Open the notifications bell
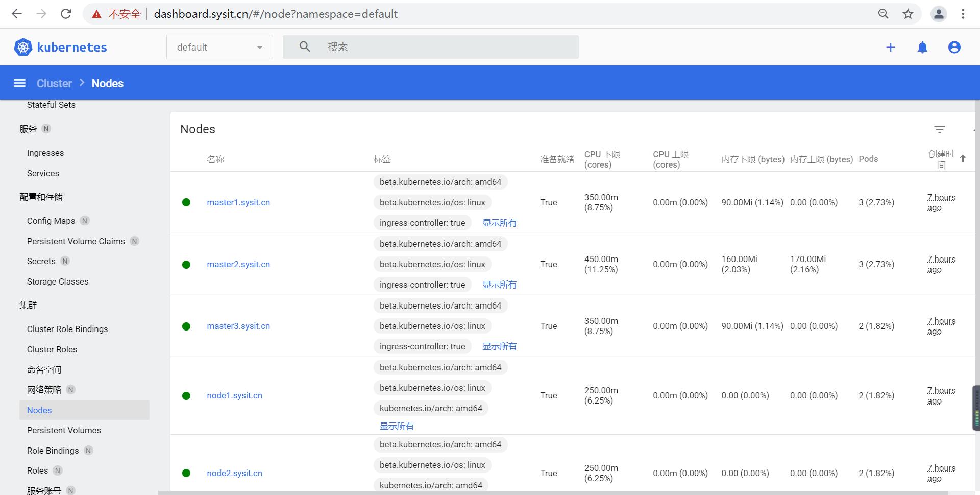The height and width of the screenshot is (495, 980). [x=922, y=47]
